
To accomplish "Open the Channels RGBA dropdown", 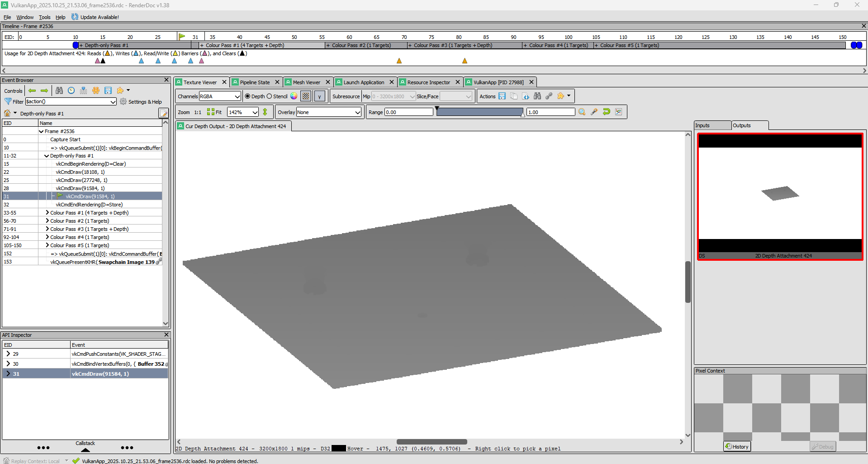I will point(220,96).
